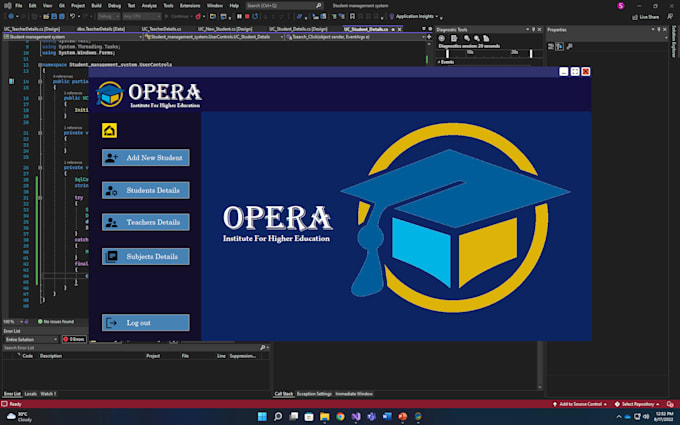Open the Students Details page
This screenshot has width=680, height=425.
pos(145,190)
